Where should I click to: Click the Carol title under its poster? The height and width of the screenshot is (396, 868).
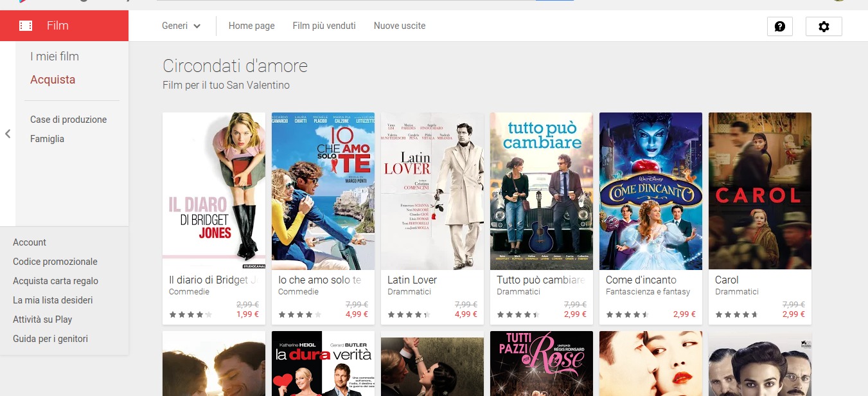[x=727, y=280]
